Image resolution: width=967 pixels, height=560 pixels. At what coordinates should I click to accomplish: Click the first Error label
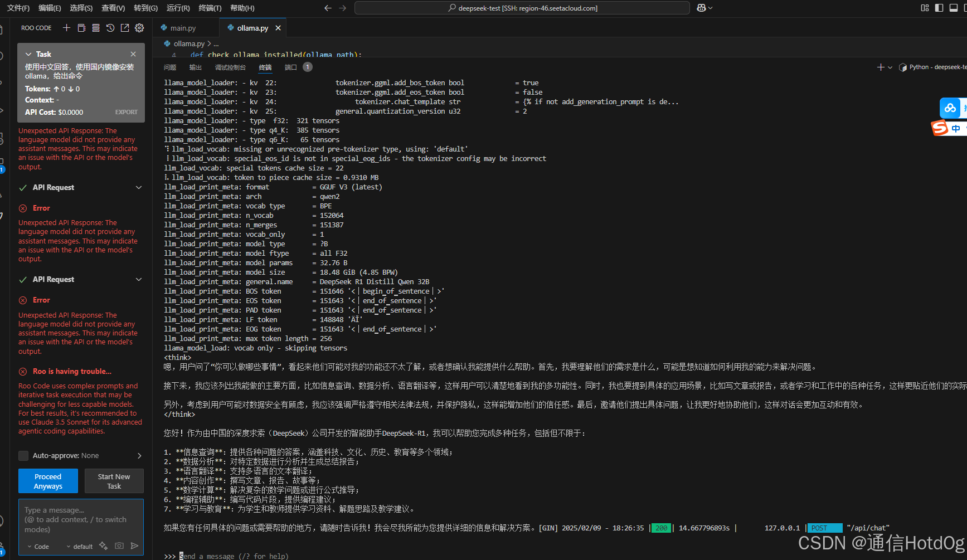pos(41,208)
